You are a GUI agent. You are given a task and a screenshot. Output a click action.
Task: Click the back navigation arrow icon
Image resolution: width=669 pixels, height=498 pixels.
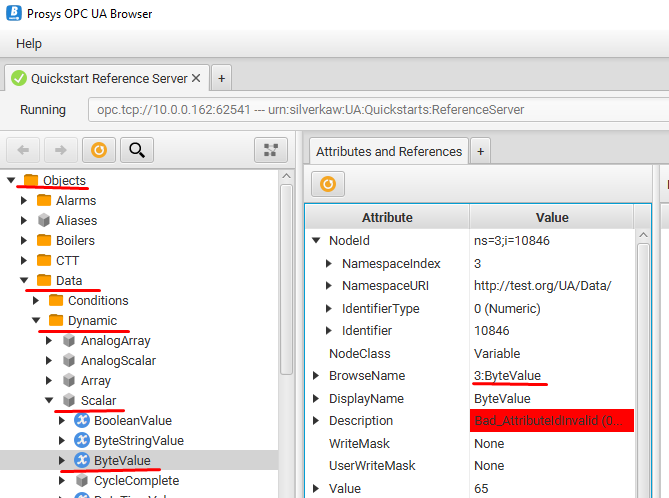pos(24,150)
